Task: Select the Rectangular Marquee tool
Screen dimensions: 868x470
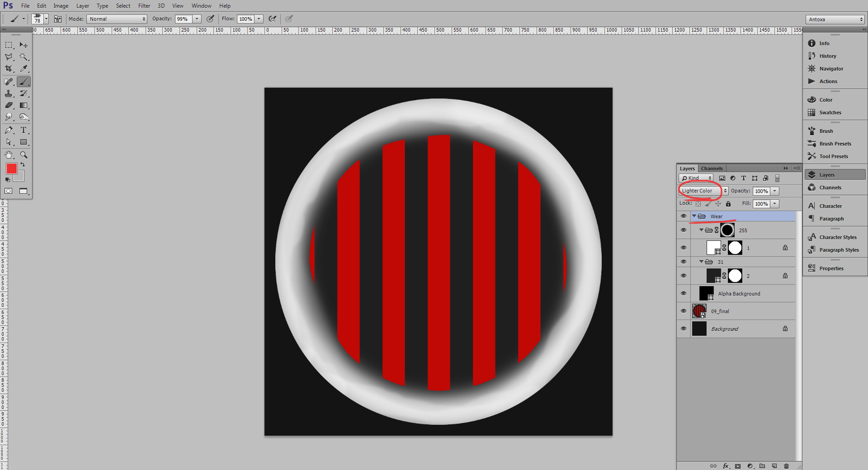Action: [9, 45]
